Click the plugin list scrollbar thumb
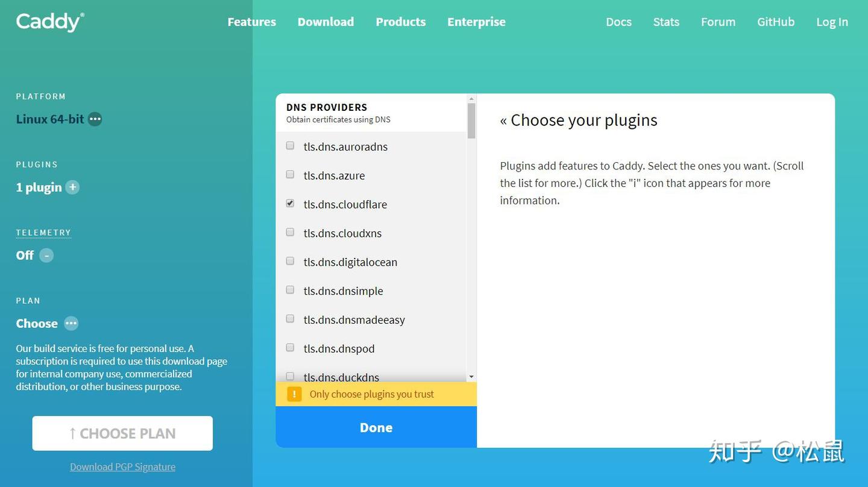Screen dimensions: 868x487 pyautogui.click(x=471, y=121)
